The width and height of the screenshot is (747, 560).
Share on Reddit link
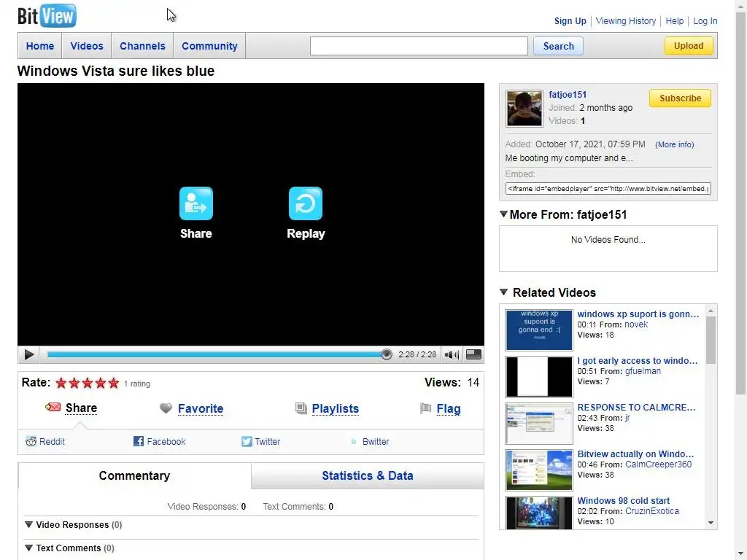(x=52, y=441)
